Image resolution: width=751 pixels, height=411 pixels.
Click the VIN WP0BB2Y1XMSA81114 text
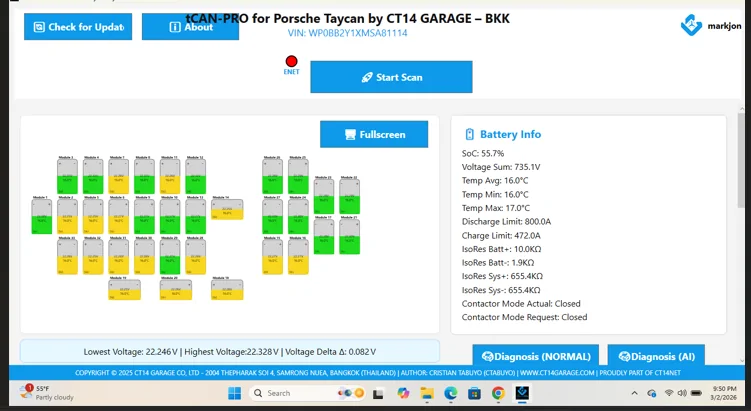tap(347, 33)
